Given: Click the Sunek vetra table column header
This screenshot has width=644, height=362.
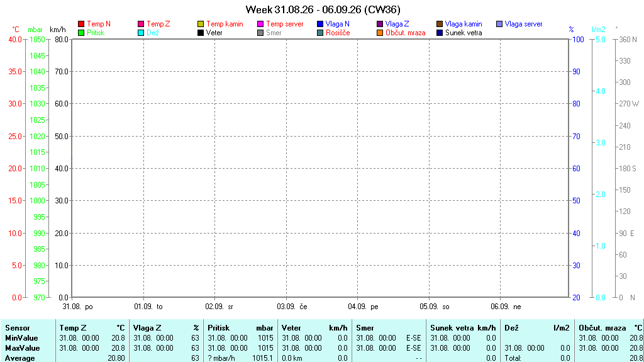Looking at the screenshot, I should click(452, 328).
